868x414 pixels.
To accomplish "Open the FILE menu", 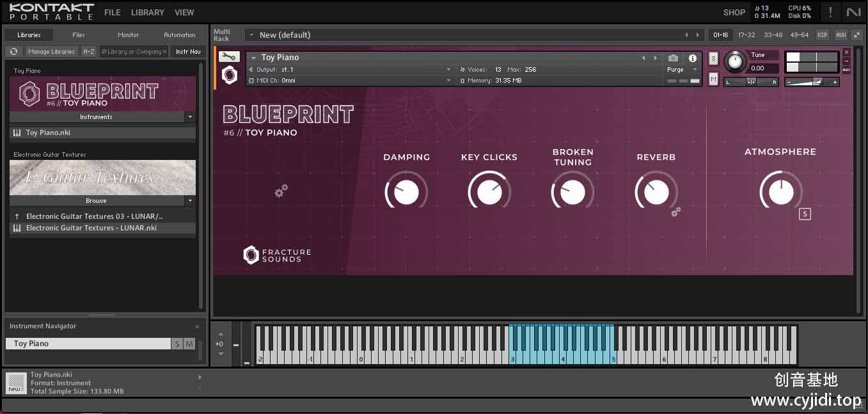I will 112,12.
